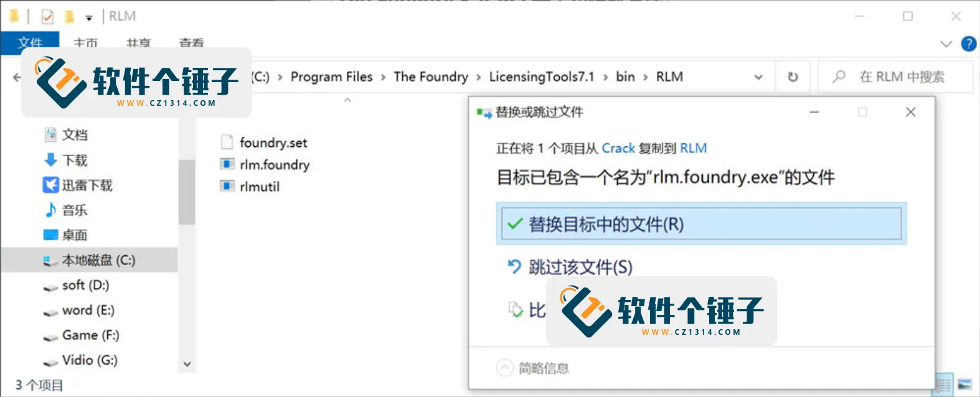Click the word (E:) drive icon
This screenshot has height=397, width=980.
(50, 312)
